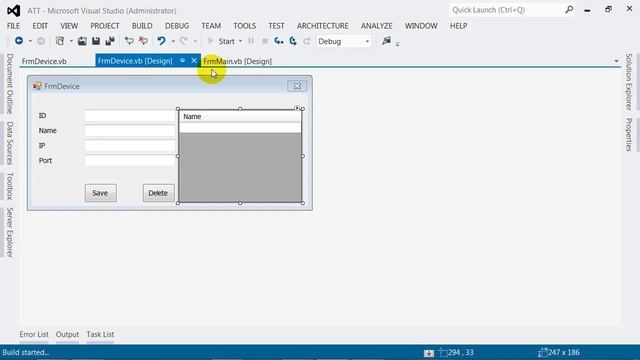Image resolution: width=640 pixels, height=360 pixels.
Task: Click the status bar publish icon
Action: pos(429,353)
